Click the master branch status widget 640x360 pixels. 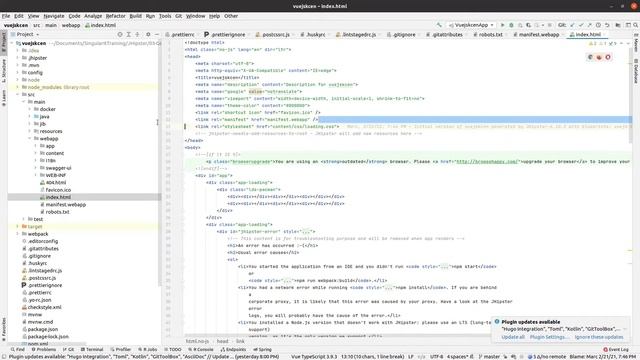(489, 357)
